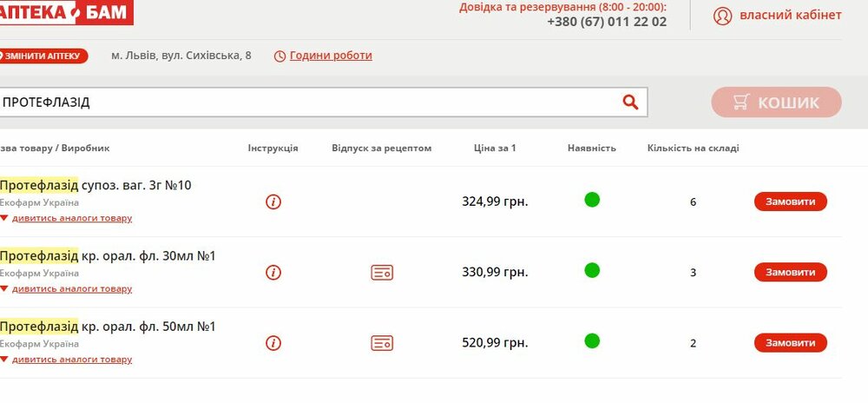Click the price 330,99 грн.
Viewport: 868px width, 403px height.
495,273
